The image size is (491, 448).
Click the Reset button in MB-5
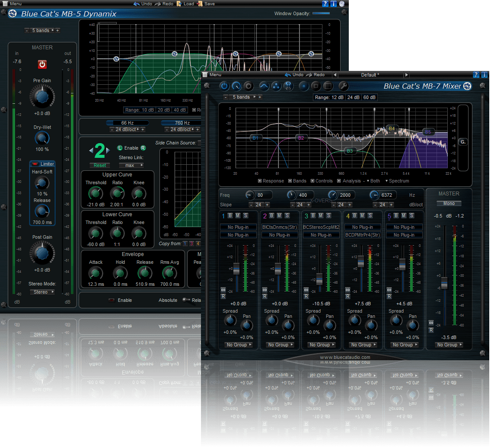tap(100, 165)
